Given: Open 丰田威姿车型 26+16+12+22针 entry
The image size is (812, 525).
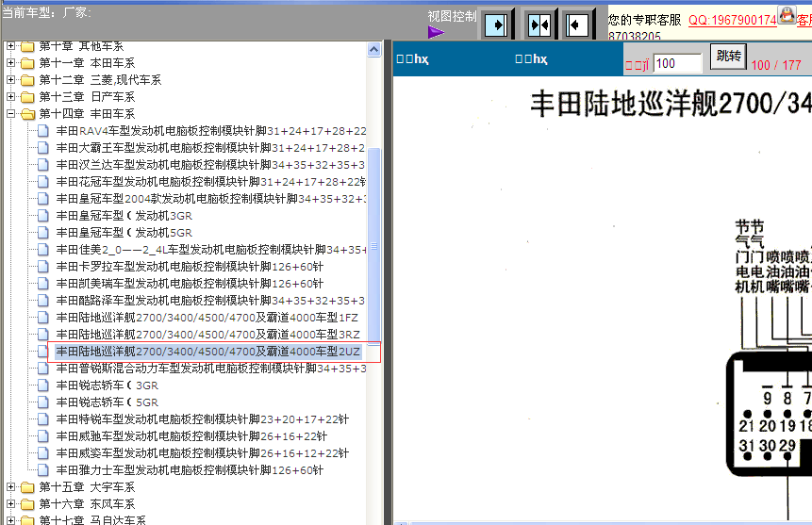Looking at the screenshot, I should tap(203, 453).
